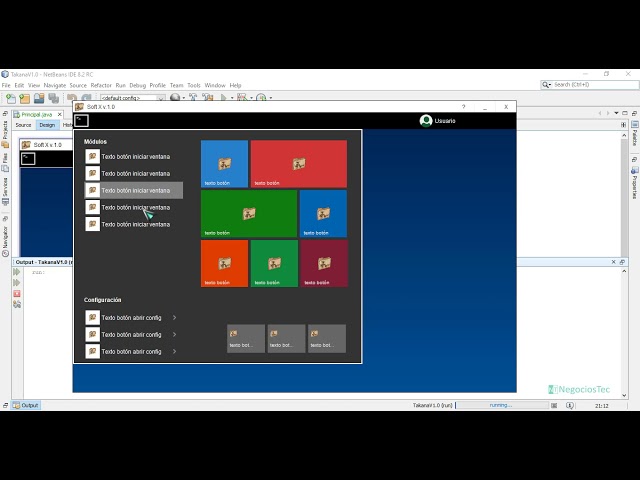The image size is (640, 480).
Task: Click first gray texto bot... button
Action: click(246, 338)
